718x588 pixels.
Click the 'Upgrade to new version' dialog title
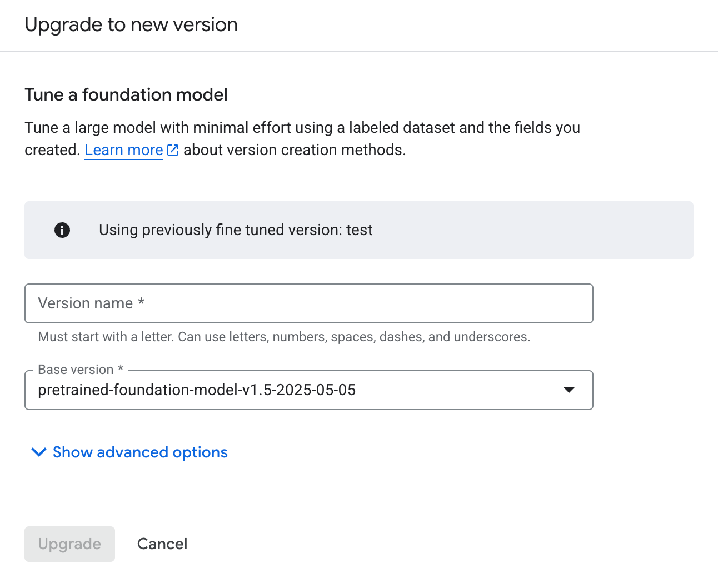pos(131,25)
